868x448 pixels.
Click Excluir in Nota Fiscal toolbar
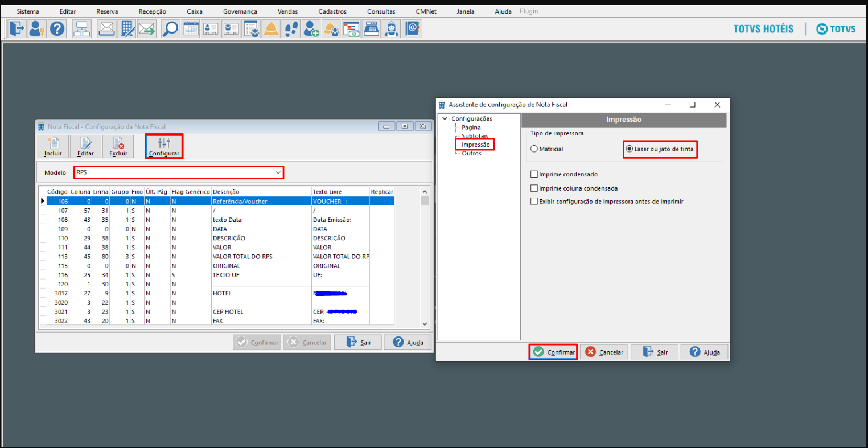pos(118,146)
